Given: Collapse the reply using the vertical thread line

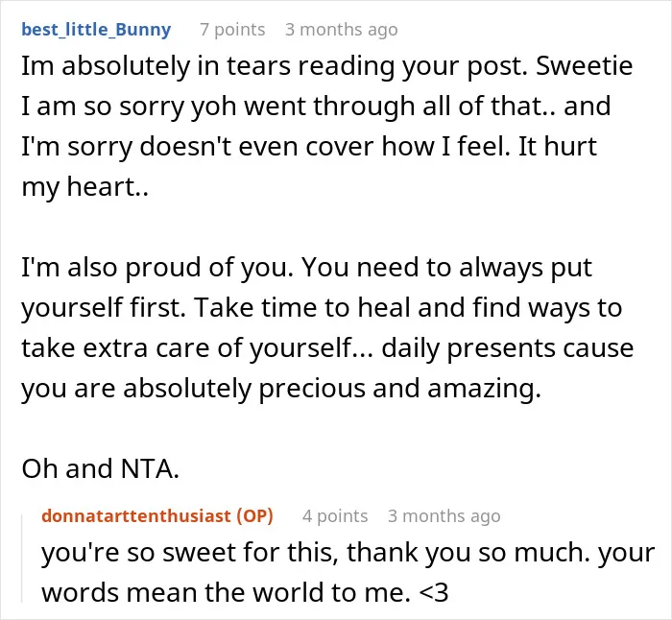Looking at the screenshot, I should [22, 559].
